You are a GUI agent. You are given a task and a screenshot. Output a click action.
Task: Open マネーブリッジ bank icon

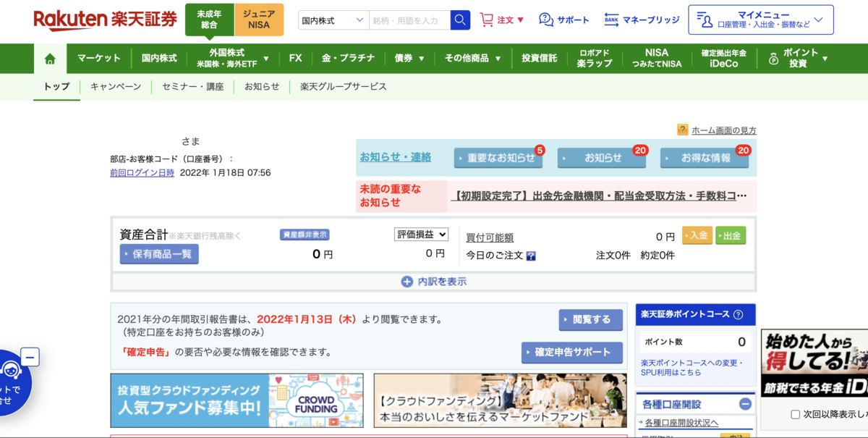(x=612, y=20)
